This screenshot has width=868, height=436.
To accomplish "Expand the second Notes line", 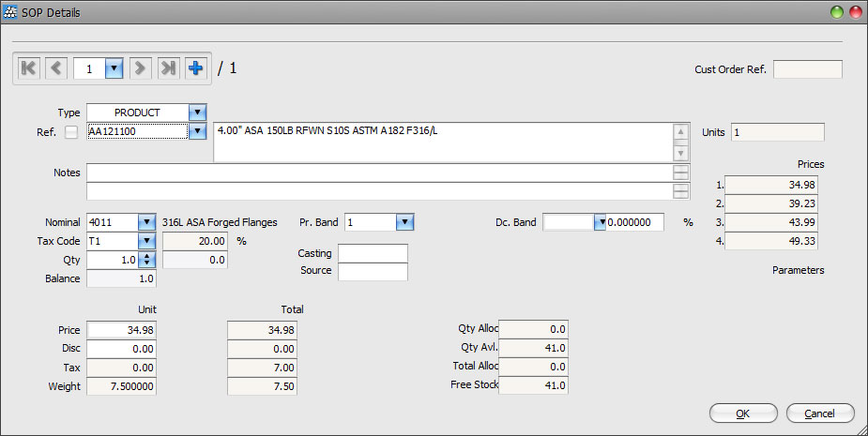I will [x=681, y=191].
